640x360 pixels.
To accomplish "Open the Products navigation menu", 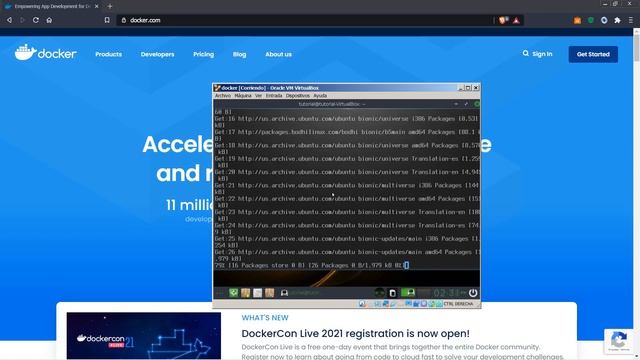I will [x=109, y=54].
